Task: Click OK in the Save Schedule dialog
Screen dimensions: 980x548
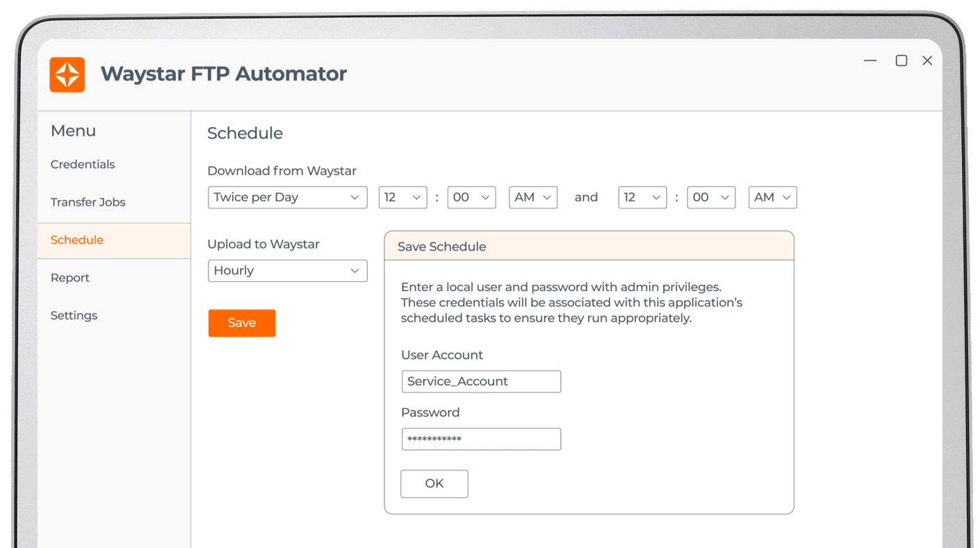Action: point(434,483)
